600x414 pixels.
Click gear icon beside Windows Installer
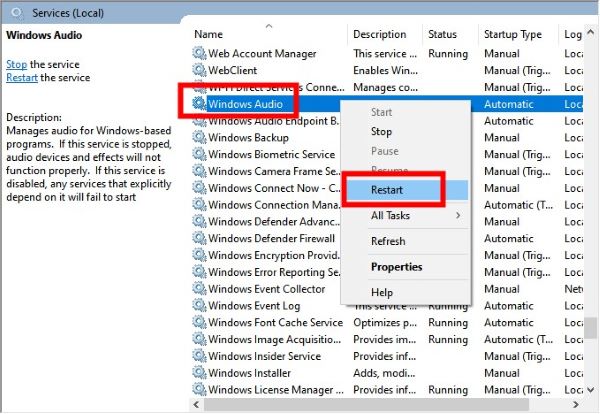click(x=199, y=373)
